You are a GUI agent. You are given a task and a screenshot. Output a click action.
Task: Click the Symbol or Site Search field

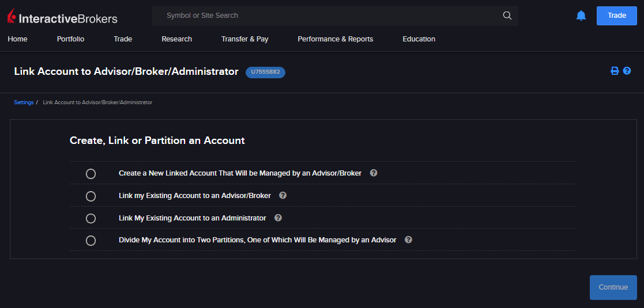(x=329, y=16)
